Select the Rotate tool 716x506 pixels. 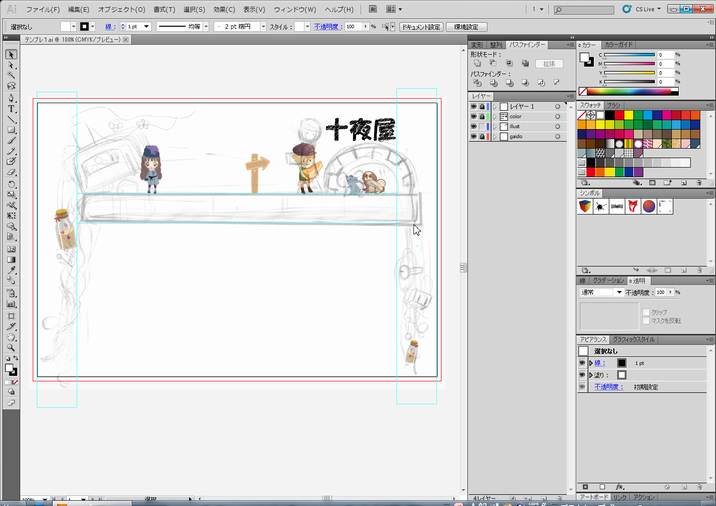pyautogui.click(x=11, y=184)
